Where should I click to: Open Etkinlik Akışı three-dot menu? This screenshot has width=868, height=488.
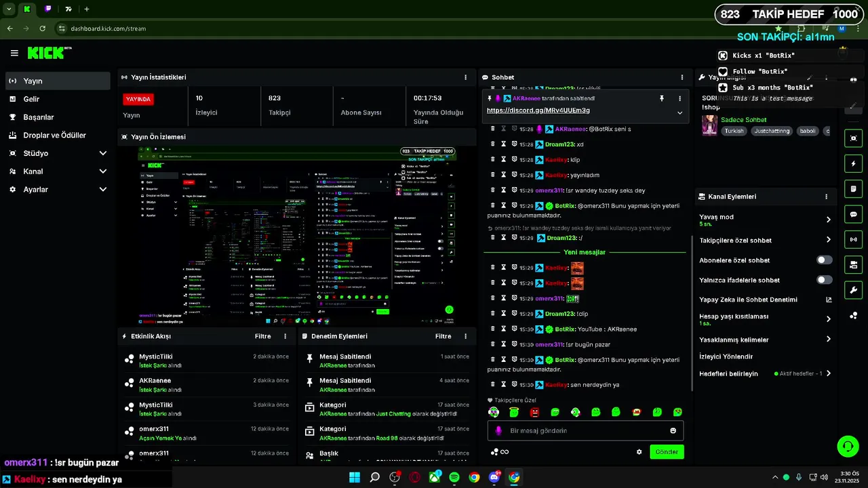tap(285, 336)
